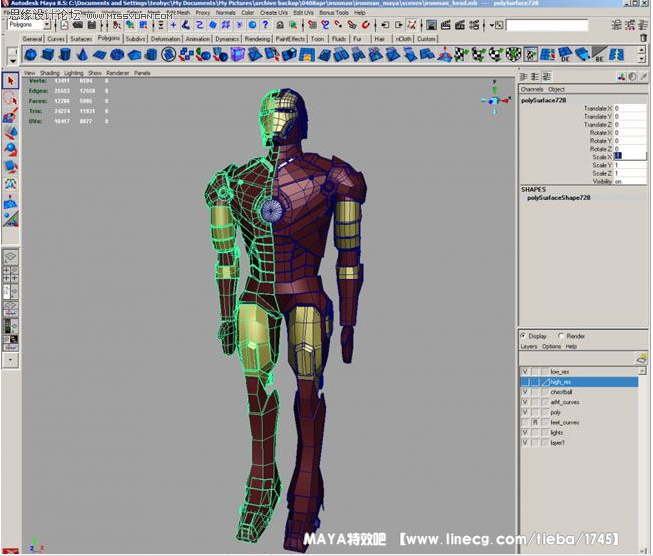The image size is (653, 556).
Task: Click the shelf scroll down arrow
Action: point(642,59)
